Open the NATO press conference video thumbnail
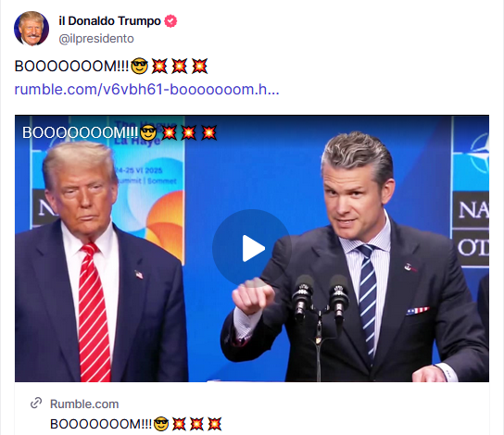The height and width of the screenshot is (435, 504). (x=252, y=248)
